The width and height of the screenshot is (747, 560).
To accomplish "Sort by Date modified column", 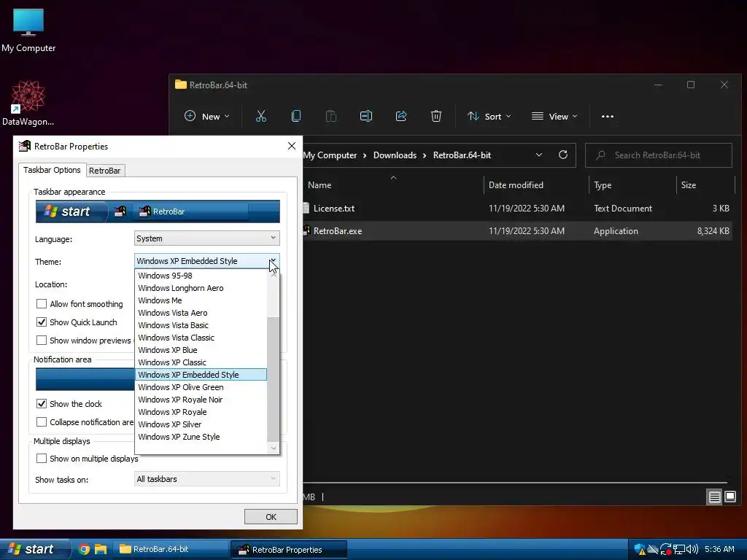I will (x=516, y=184).
